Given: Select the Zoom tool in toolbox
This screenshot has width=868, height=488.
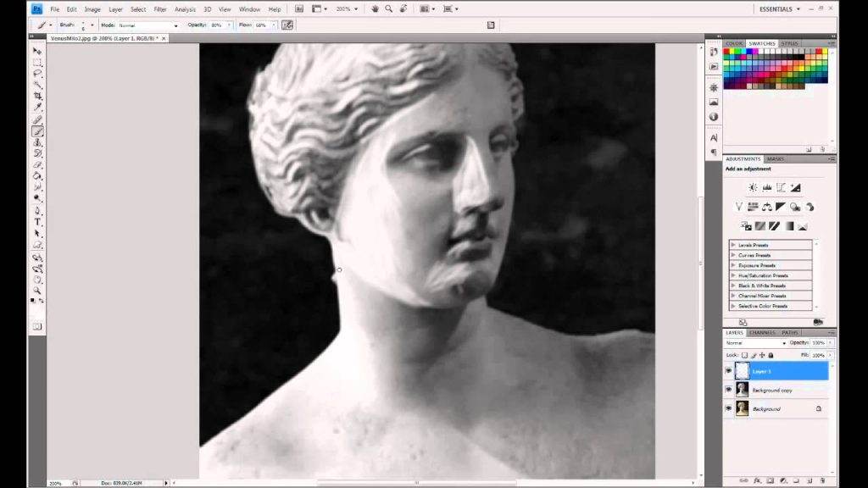Looking at the screenshot, I should (x=37, y=290).
